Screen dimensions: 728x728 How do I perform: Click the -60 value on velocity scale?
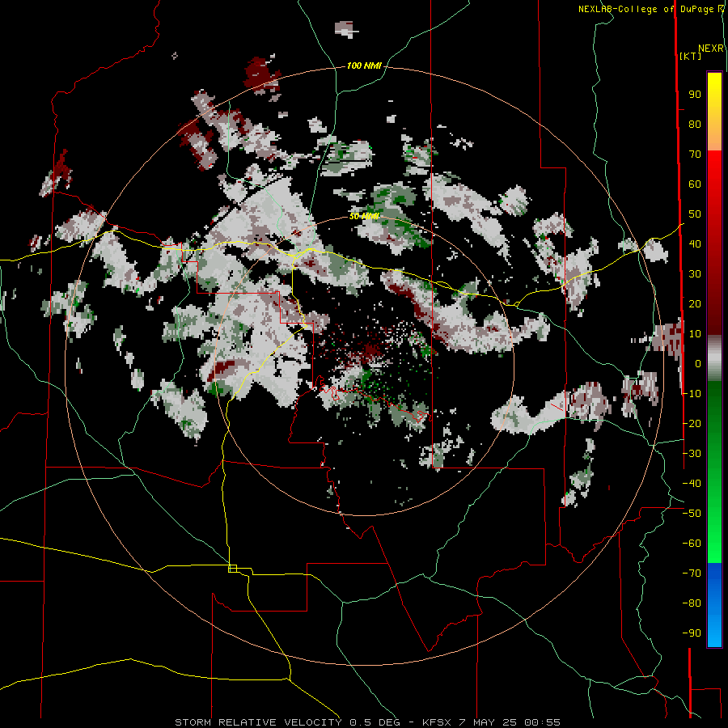coord(692,544)
